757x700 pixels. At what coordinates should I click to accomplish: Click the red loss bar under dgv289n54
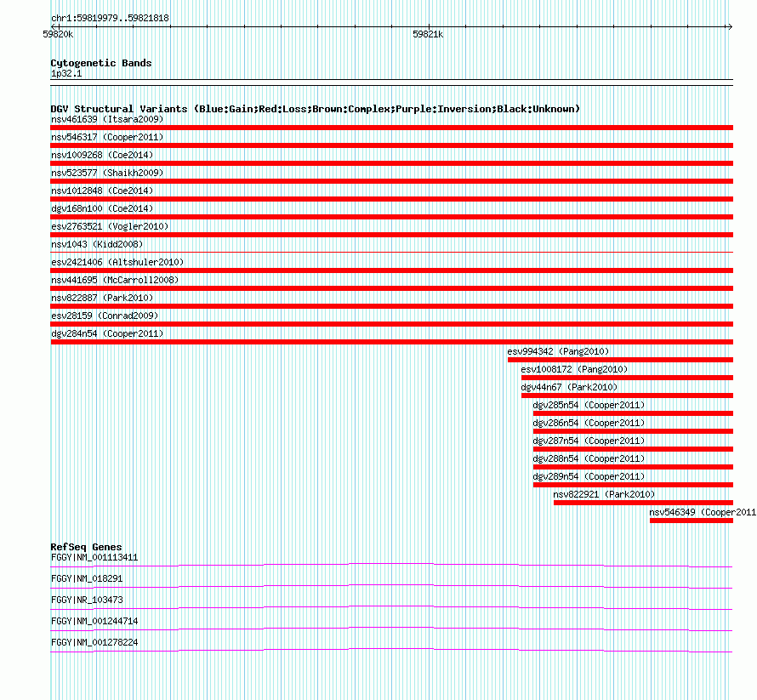point(633,485)
